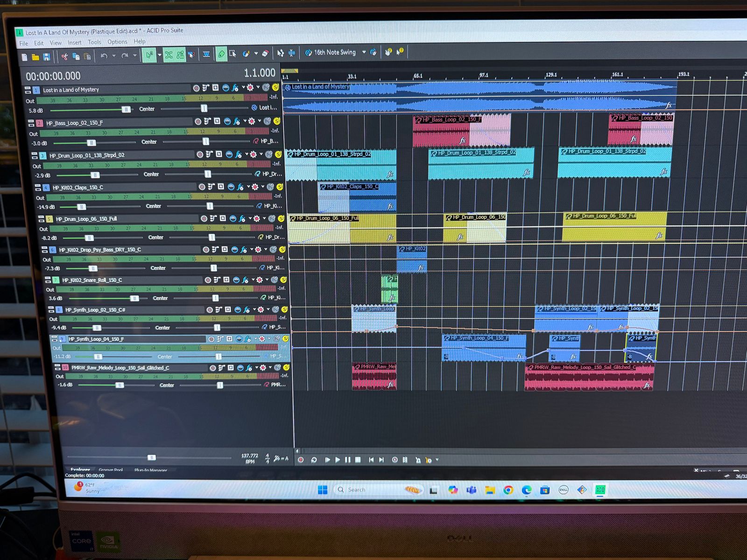Minimize the HP_Drum_Loop_01_138_Strpd_02 track height
The height and width of the screenshot is (560, 747).
[35, 154]
